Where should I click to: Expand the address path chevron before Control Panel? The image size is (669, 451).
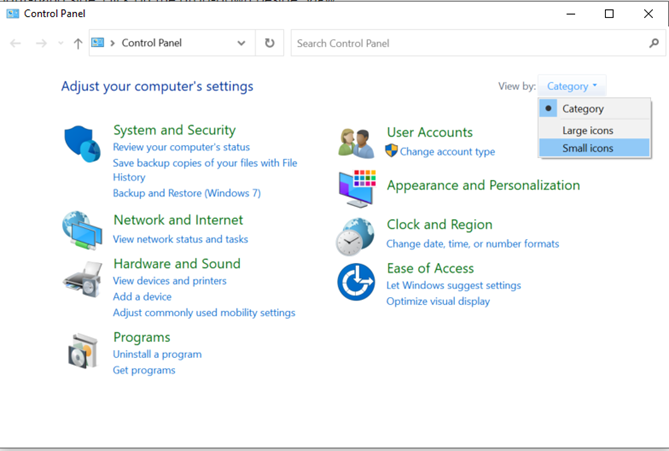click(113, 43)
